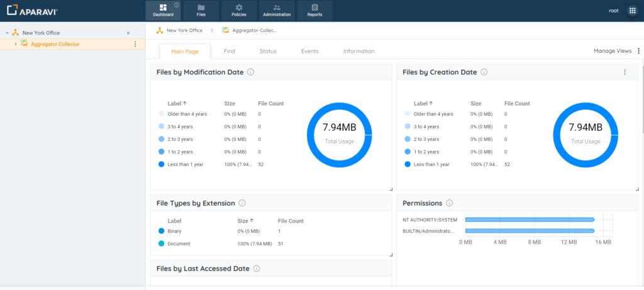Switch to the Information tab
The width and height of the screenshot is (644, 290).
tap(359, 52)
